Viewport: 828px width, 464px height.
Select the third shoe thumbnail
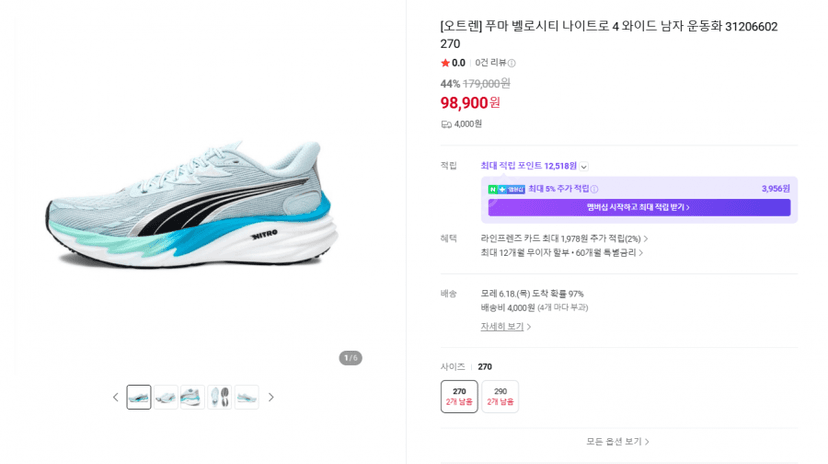coord(192,397)
